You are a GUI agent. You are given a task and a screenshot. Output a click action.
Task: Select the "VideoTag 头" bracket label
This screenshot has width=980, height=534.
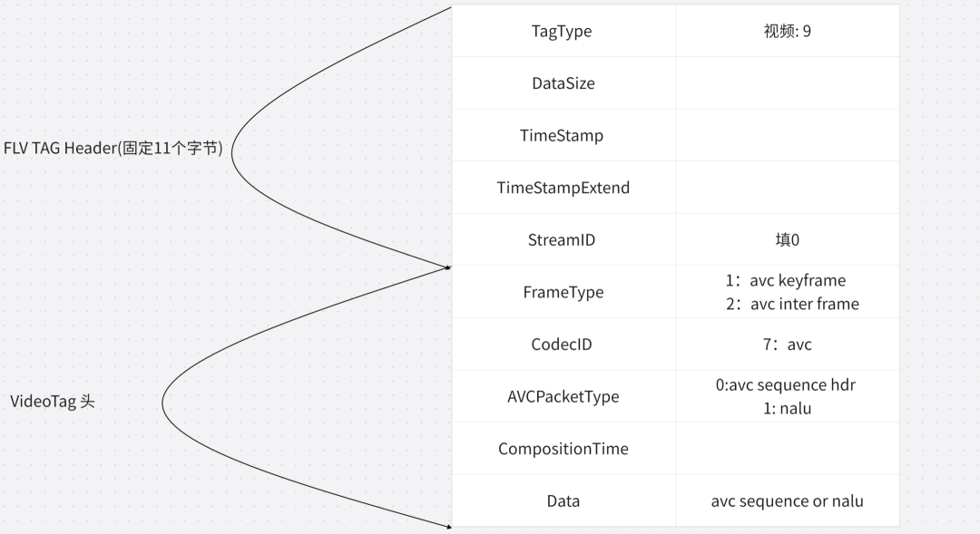[x=53, y=401]
